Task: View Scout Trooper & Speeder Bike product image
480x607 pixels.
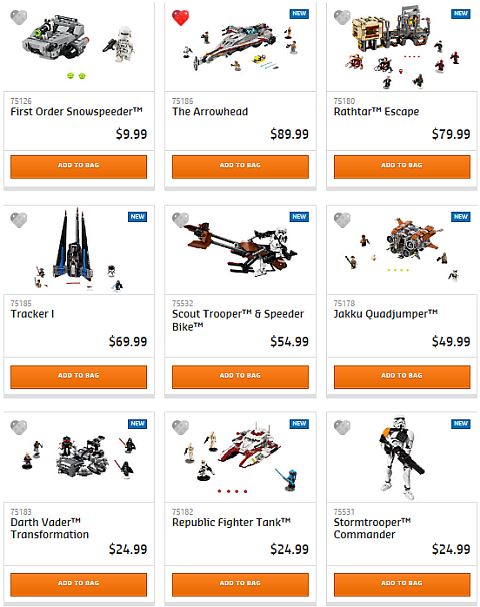Action: pos(240,249)
